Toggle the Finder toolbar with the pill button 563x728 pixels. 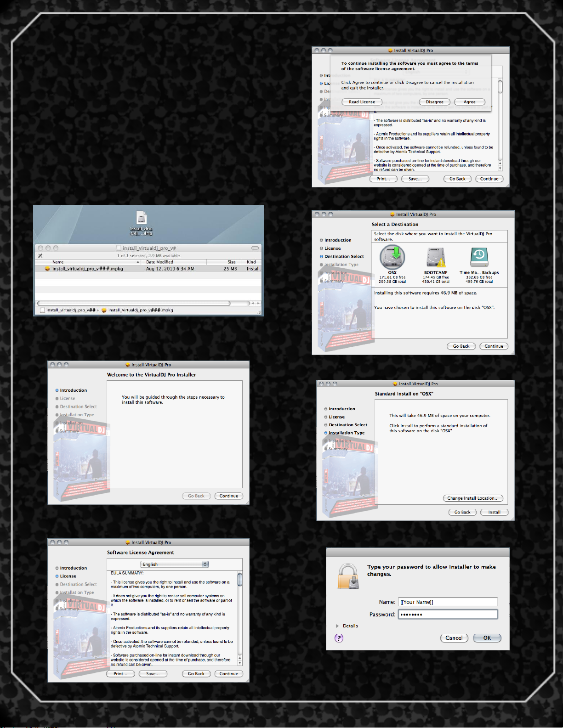(255, 248)
